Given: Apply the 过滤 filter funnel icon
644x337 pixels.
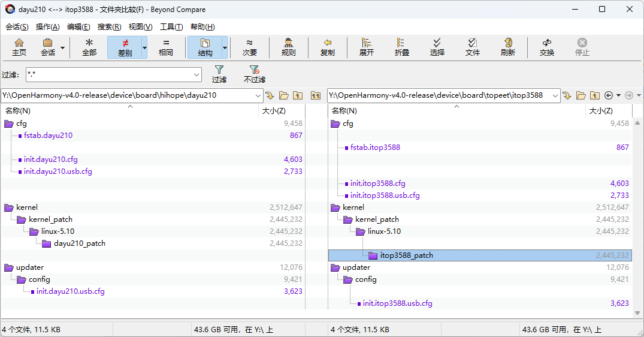Looking at the screenshot, I should click(219, 74).
